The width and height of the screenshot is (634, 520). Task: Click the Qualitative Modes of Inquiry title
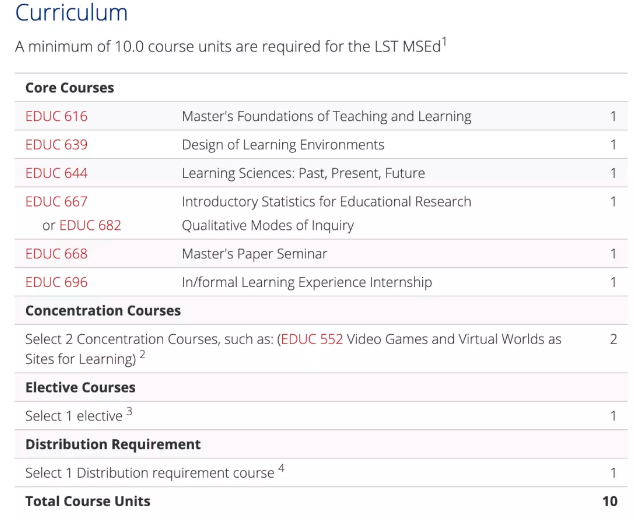[x=267, y=226]
